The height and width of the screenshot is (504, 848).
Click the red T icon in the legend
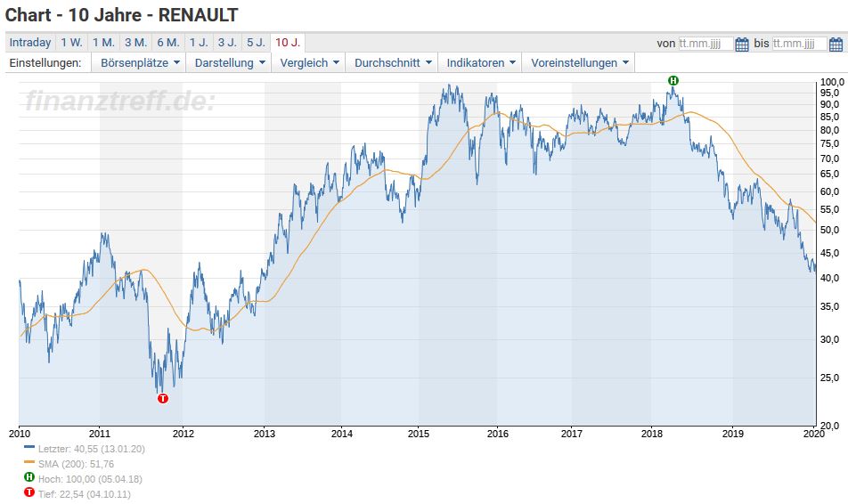pos(29,492)
